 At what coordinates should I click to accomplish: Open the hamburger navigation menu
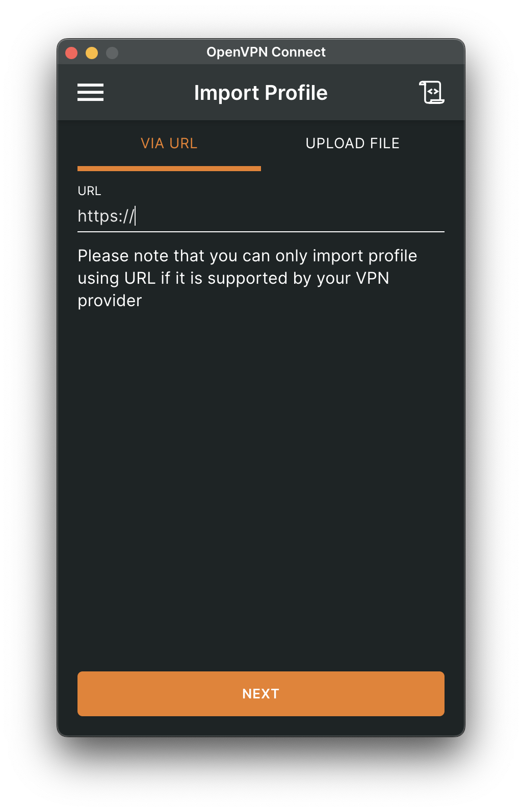click(x=90, y=93)
